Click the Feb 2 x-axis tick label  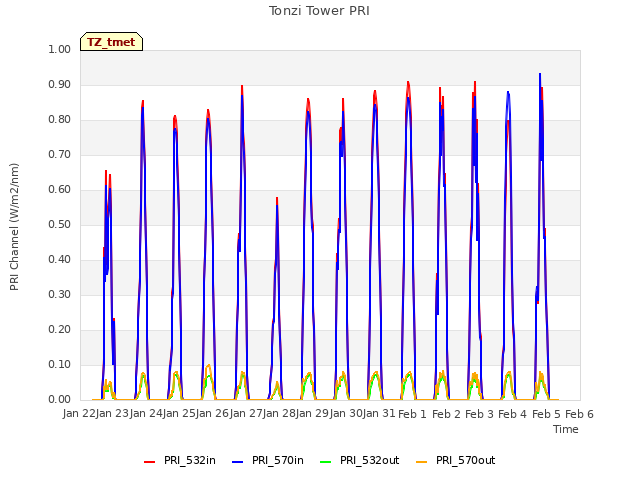coord(446,414)
